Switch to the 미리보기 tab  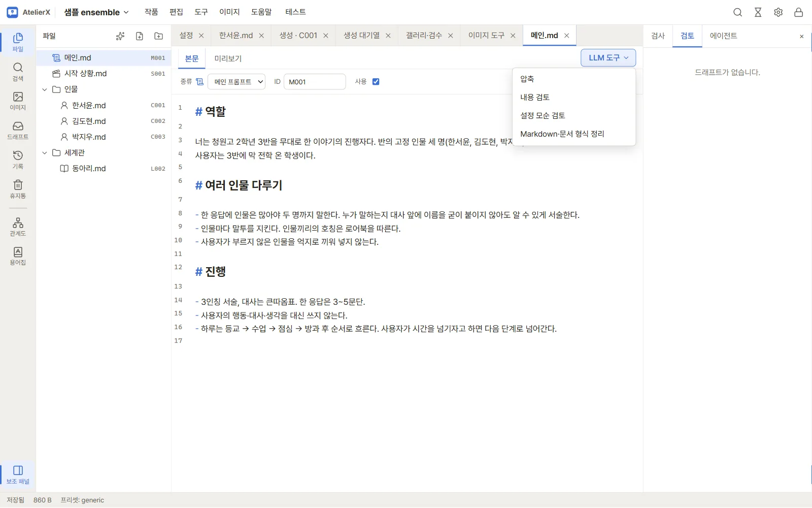228,58
